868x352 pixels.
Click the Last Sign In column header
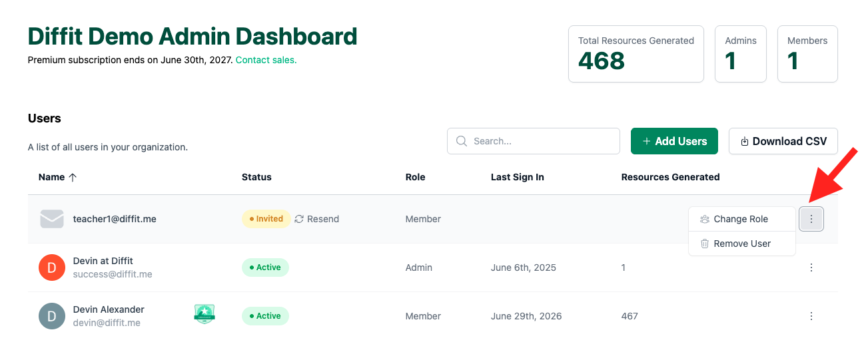pos(518,177)
